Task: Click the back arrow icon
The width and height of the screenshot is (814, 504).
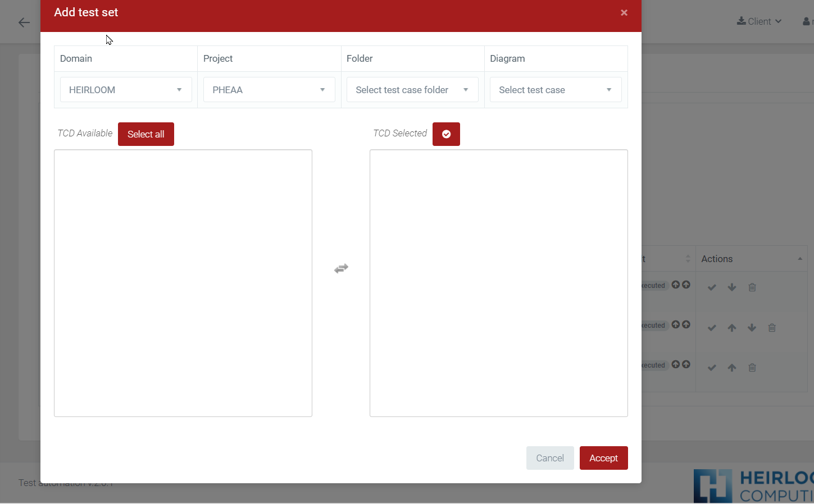Action: 24,22
